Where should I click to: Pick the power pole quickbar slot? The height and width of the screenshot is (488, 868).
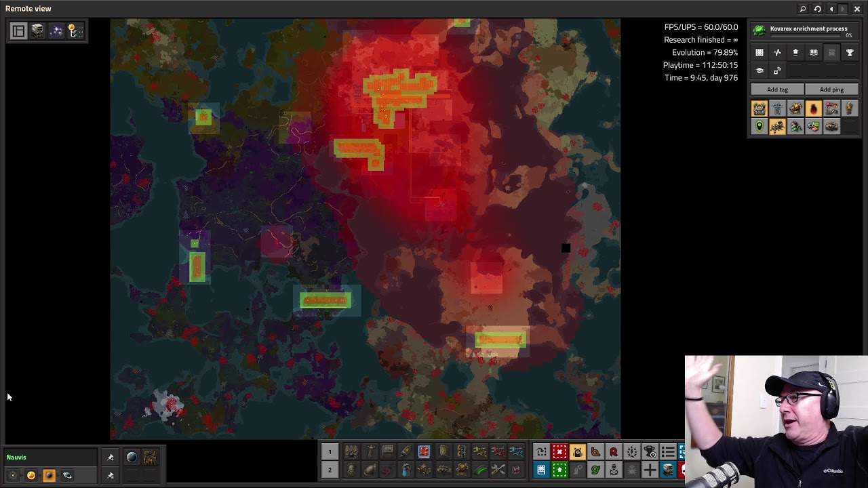[370, 452]
